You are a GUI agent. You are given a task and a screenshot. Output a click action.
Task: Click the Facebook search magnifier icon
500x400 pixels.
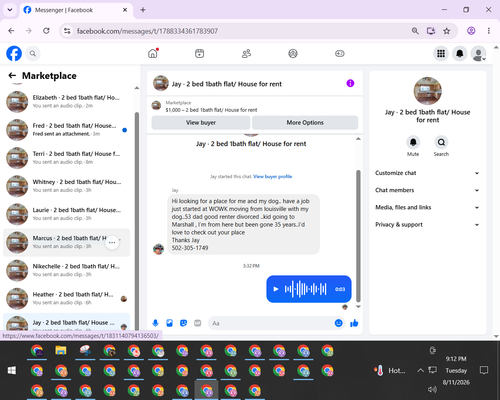point(33,53)
